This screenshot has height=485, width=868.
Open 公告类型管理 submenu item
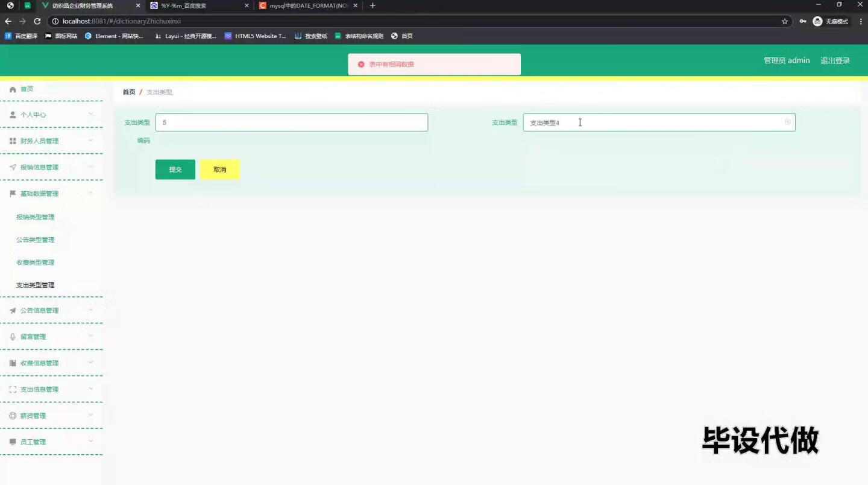tap(35, 240)
